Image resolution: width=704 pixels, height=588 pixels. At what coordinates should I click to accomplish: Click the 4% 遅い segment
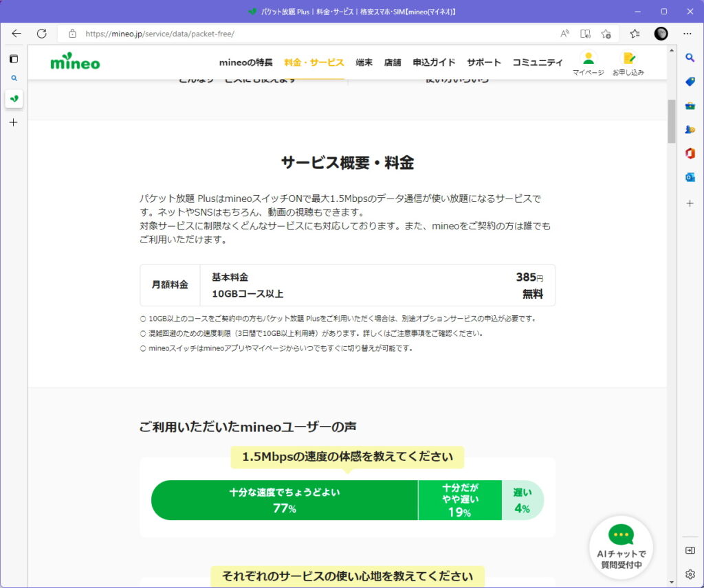pos(522,500)
